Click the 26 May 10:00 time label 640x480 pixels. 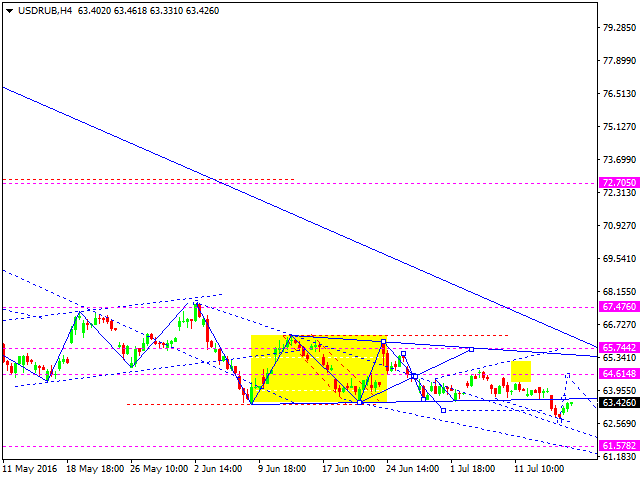(x=160, y=469)
